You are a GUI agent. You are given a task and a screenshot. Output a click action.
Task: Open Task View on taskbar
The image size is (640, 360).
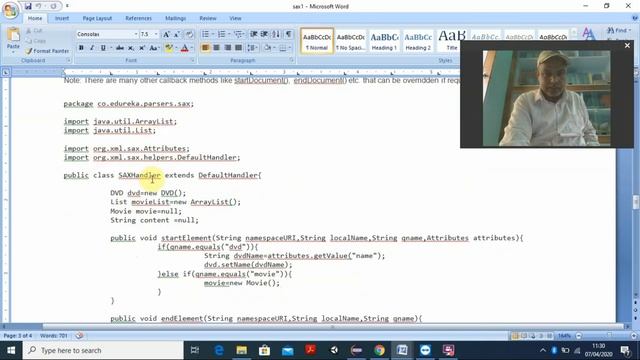point(195,350)
